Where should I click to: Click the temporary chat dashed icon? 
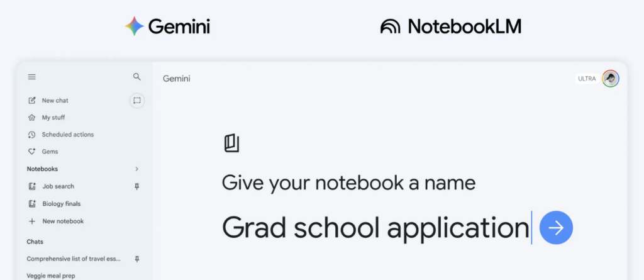pyautogui.click(x=137, y=100)
